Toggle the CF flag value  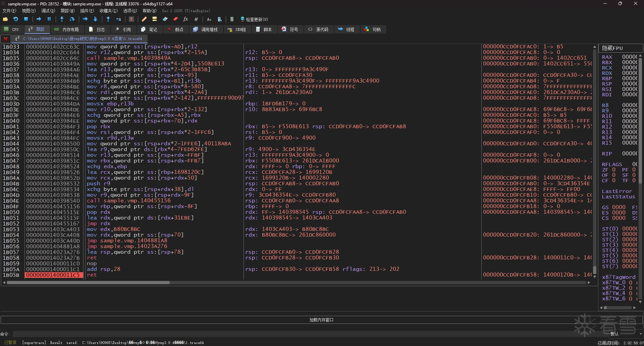point(614,181)
